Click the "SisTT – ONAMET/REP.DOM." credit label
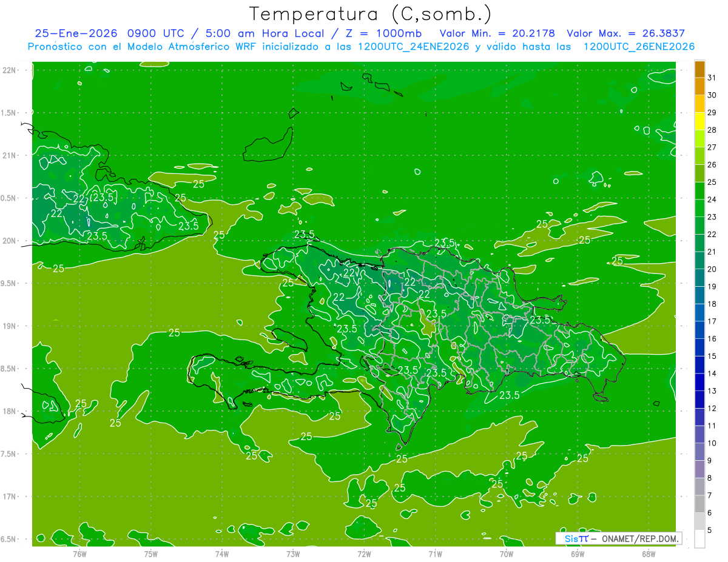Image resolution: width=728 pixels, height=562 pixels. (619, 538)
